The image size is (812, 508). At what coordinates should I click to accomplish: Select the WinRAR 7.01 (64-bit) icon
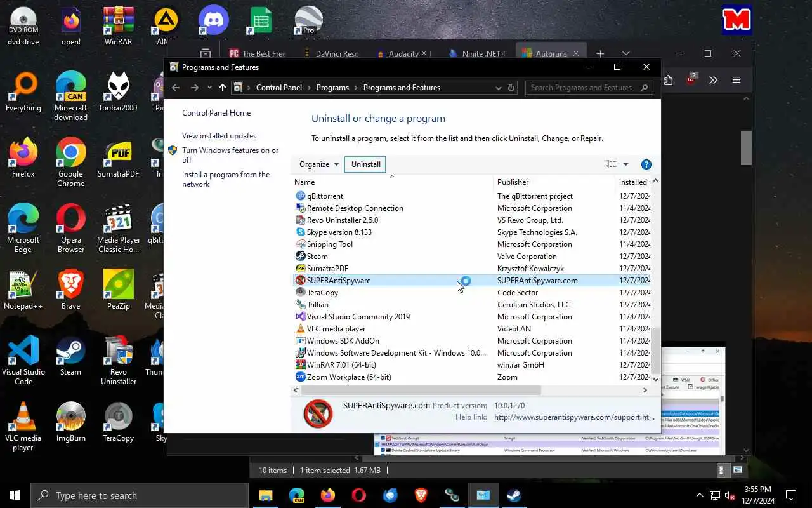[x=301, y=365]
